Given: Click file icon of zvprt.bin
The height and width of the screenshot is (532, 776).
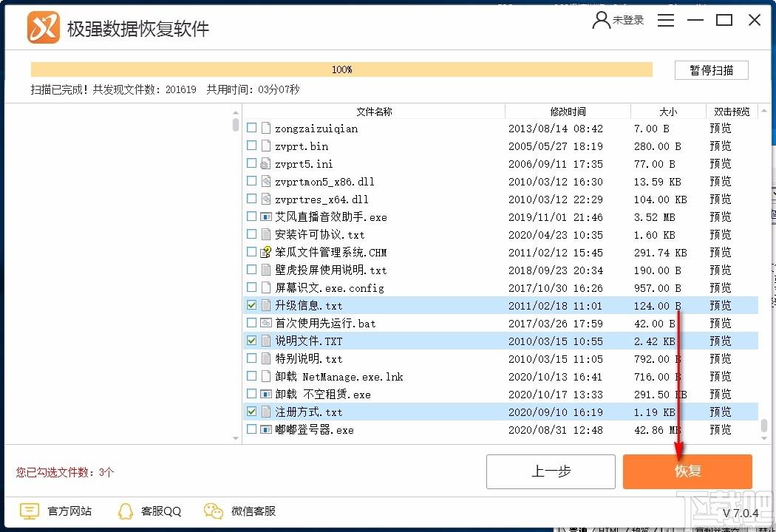Looking at the screenshot, I should coord(266,146).
